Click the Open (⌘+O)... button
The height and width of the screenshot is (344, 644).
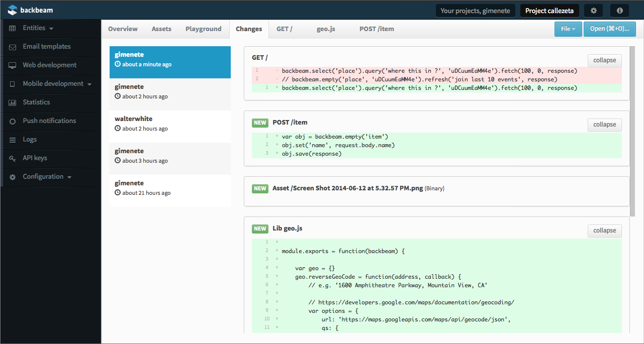[x=610, y=29]
